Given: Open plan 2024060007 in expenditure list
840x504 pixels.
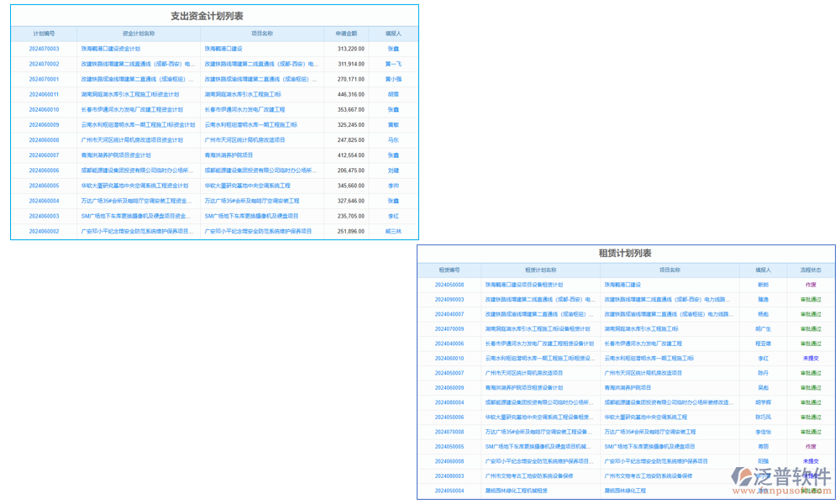Looking at the screenshot, I should 44,155.
